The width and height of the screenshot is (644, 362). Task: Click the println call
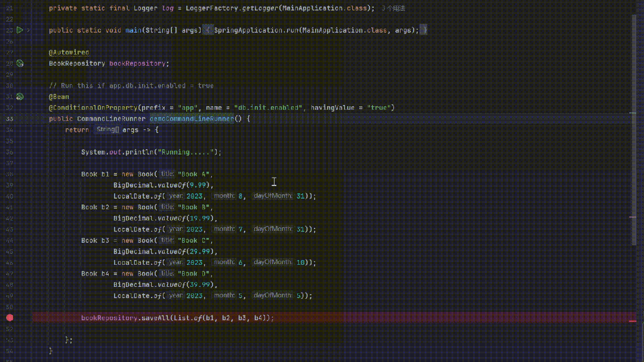click(139, 152)
